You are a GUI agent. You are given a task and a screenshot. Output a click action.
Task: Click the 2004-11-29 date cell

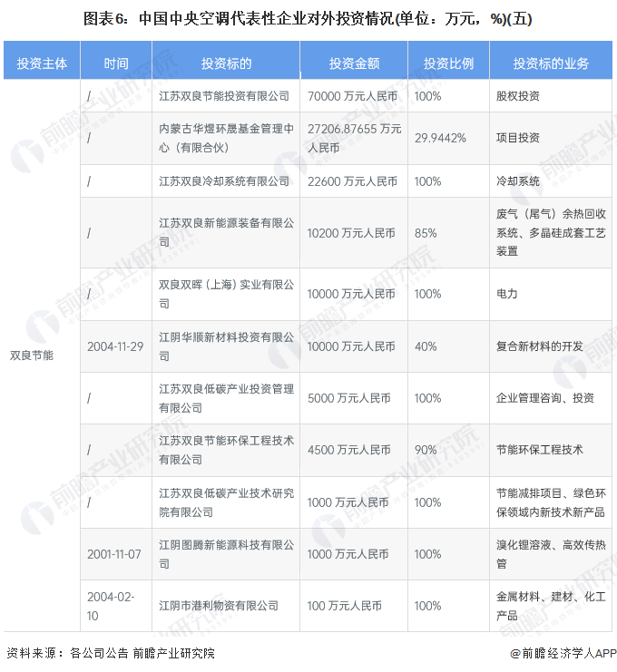tap(115, 346)
